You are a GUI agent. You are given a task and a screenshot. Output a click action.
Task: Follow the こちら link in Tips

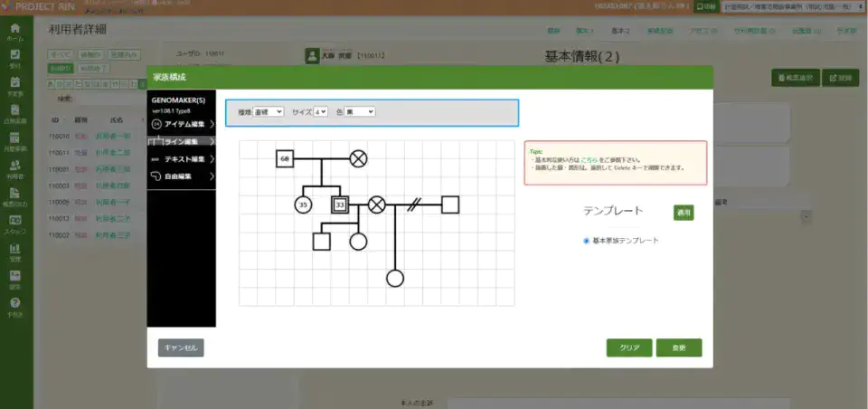(x=589, y=159)
